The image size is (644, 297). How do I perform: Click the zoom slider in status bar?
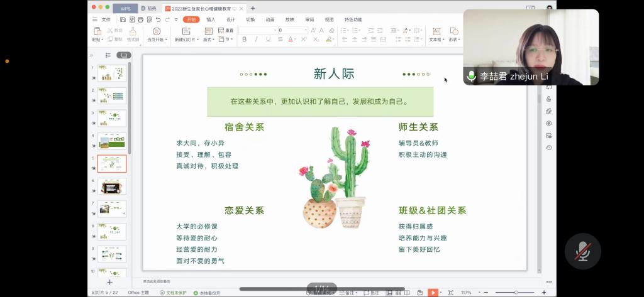pyautogui.click(x=516, y=293)
